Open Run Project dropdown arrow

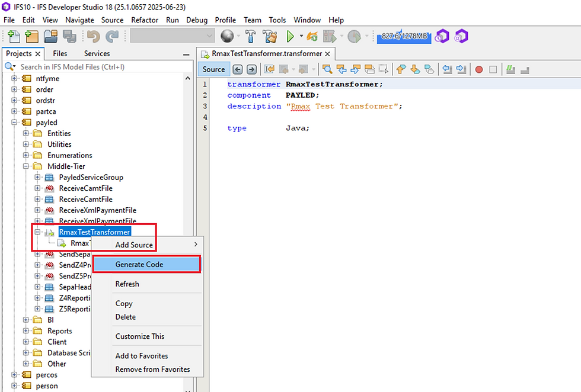point(301,36)
